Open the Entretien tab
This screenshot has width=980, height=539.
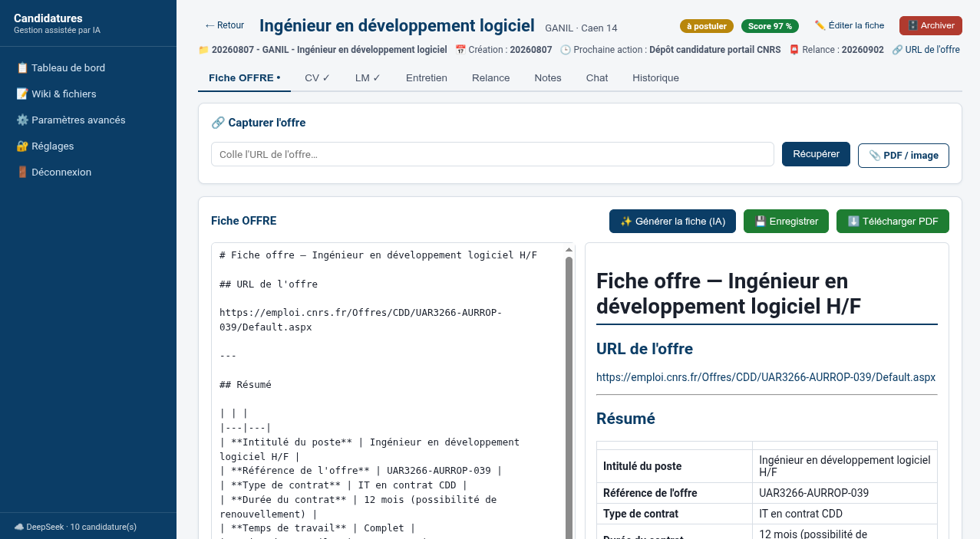[x=427, y=77]
